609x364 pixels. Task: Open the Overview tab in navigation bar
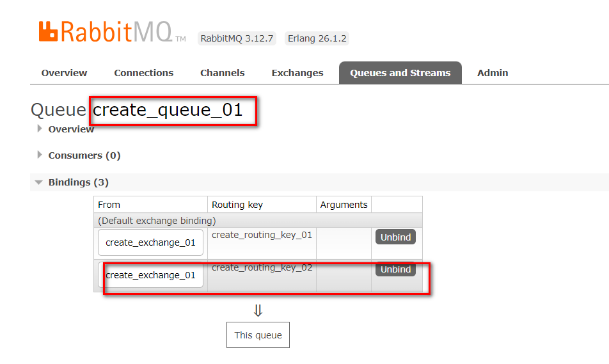point(64,73)
